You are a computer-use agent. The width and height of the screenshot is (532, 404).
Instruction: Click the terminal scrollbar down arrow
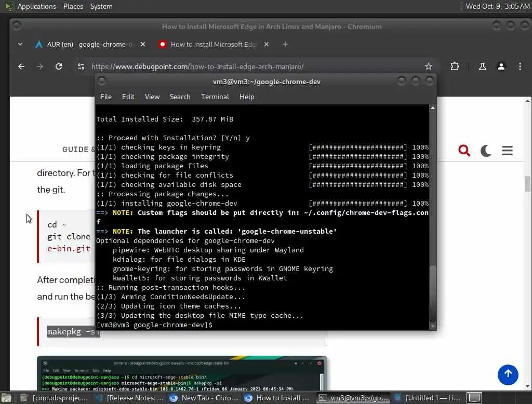[x=433, y=326]
